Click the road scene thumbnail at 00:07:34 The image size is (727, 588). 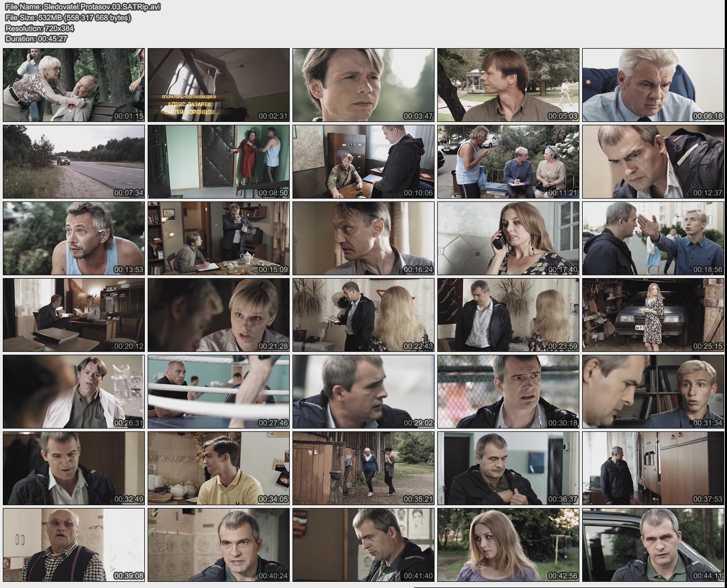[74, 162]
